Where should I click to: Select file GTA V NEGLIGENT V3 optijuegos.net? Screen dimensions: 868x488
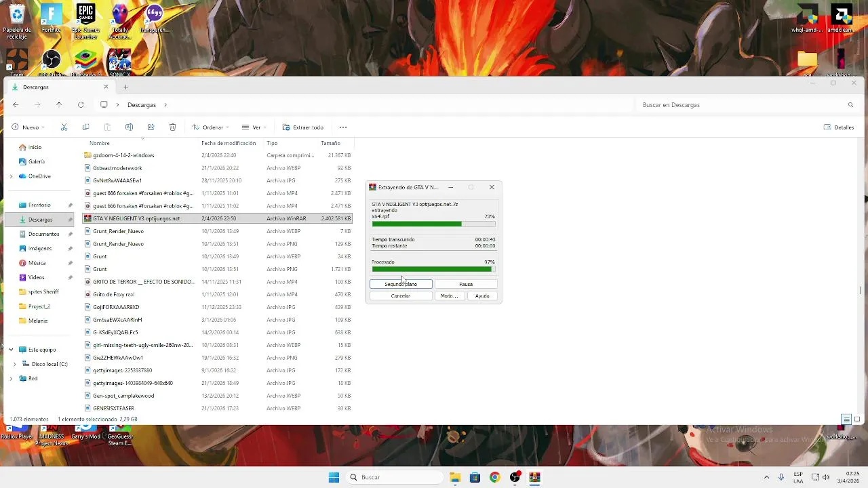218,218
